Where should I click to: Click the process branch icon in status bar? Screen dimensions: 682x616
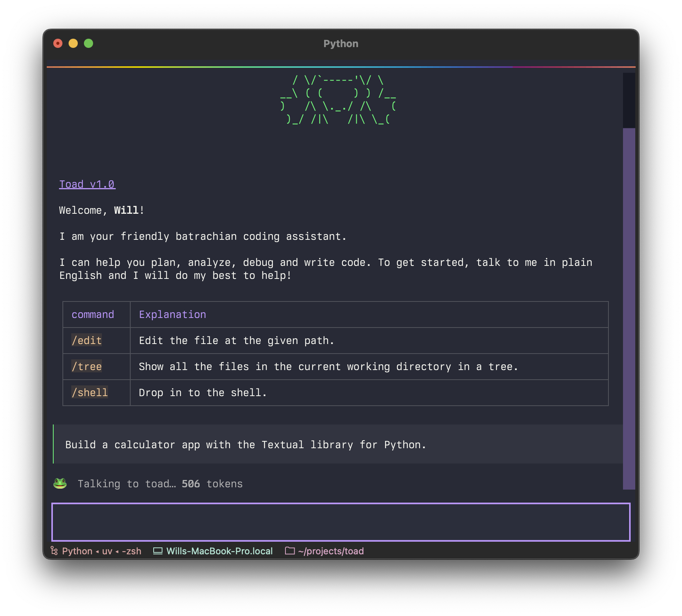tap(54, 551)
